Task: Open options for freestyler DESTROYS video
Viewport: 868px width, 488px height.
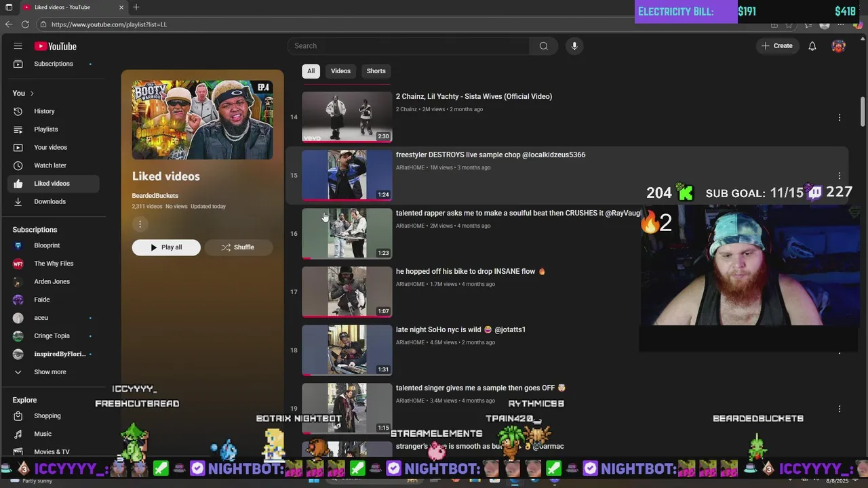Action: pos(839,176)
